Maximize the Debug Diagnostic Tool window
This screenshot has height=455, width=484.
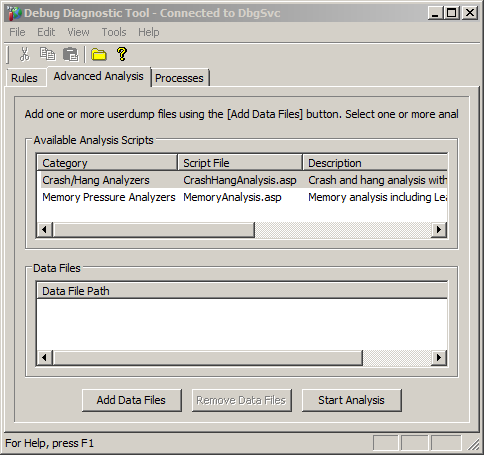[x=452, y=13]
